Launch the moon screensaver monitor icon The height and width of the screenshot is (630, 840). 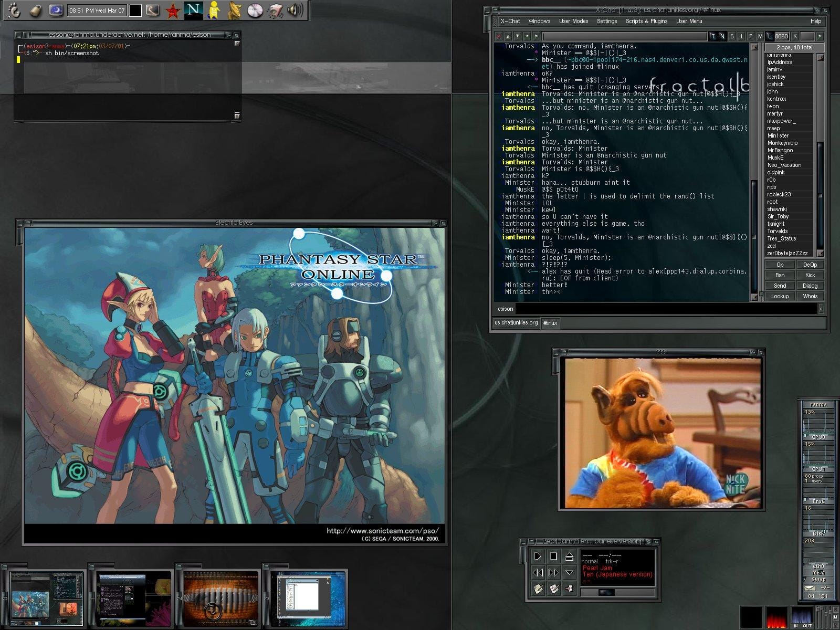pos(56,9)
